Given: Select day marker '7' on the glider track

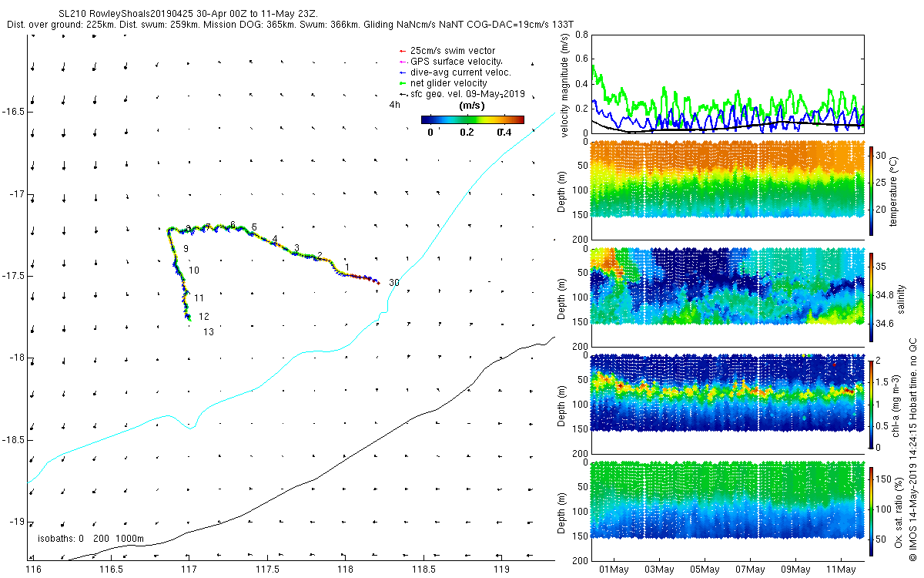Looking at the screenshot, I should pyautogui.click(x=208, y=227).
